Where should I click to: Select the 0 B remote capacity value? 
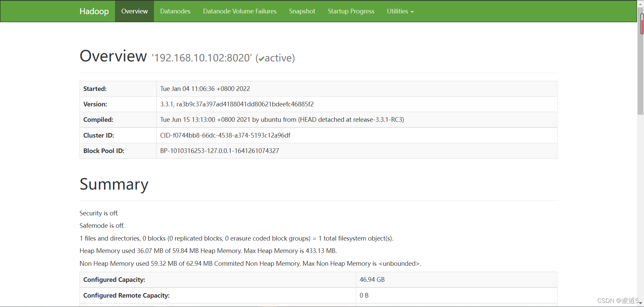(364, 295)
